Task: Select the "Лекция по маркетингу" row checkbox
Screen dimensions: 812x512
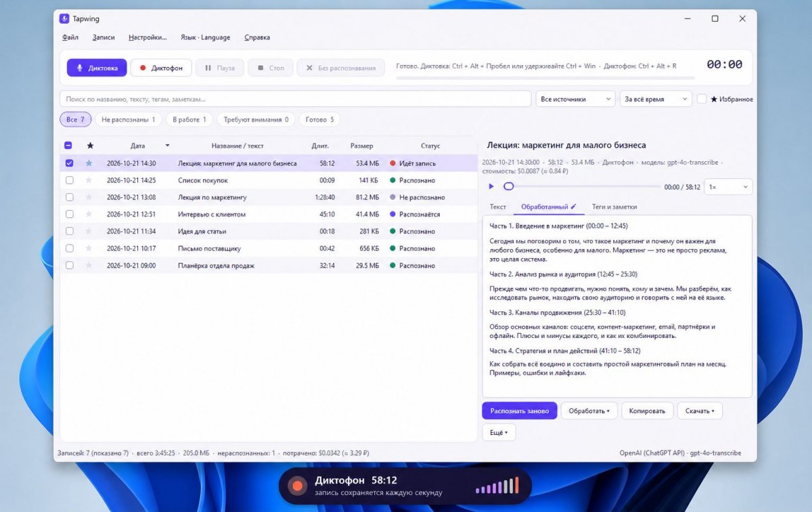Action: (x=69, y=197)
